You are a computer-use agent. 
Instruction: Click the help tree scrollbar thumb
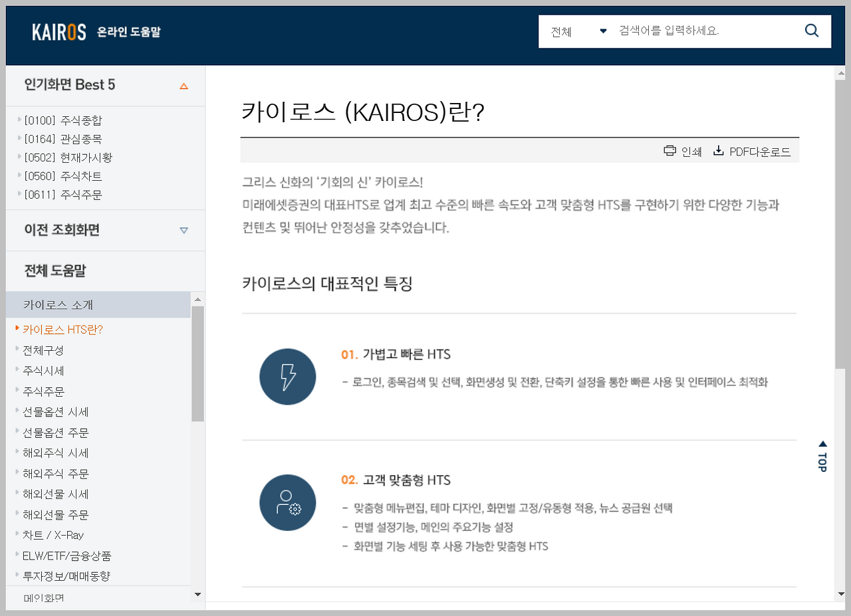[197, 363]
